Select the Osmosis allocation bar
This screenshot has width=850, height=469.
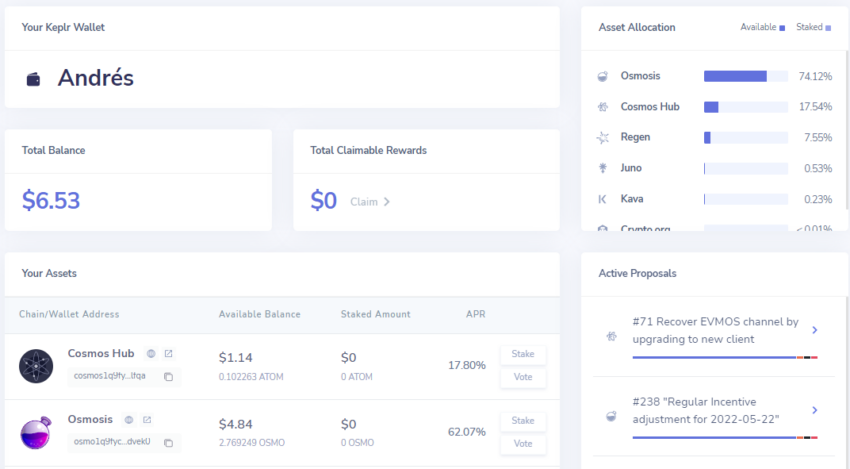tap(745, 76)
